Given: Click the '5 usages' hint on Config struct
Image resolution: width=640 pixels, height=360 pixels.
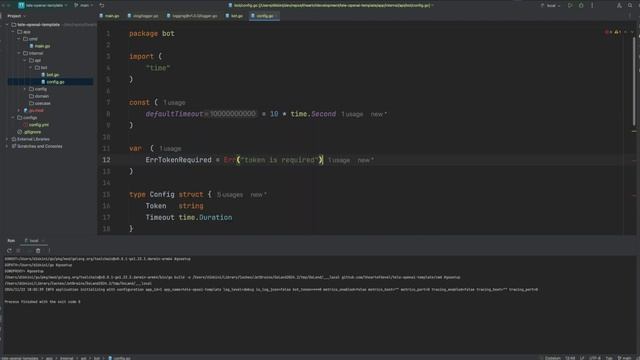Looking at the screenshot, I should (230, 195).
